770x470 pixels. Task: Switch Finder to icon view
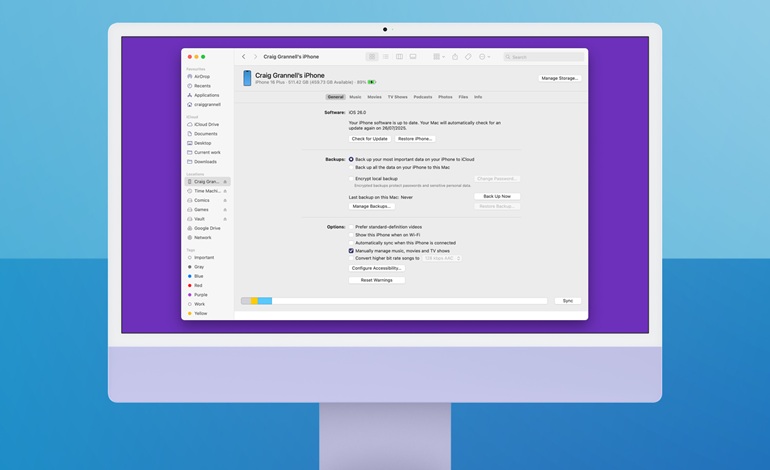[372, 57]
